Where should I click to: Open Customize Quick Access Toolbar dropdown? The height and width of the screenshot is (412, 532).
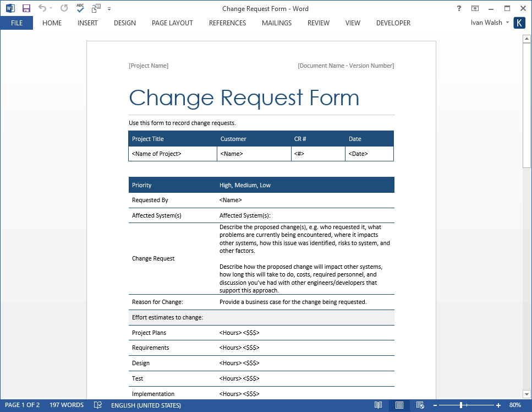coord(109,9)
